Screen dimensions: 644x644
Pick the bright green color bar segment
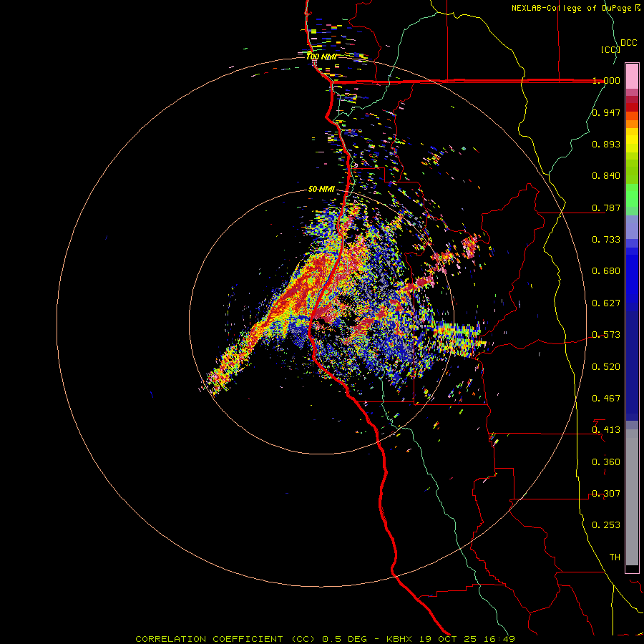coord(632,195)
